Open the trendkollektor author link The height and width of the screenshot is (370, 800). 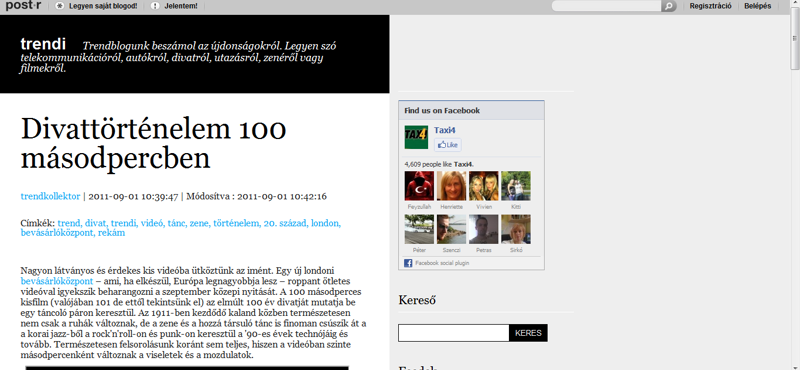(51, 196)
